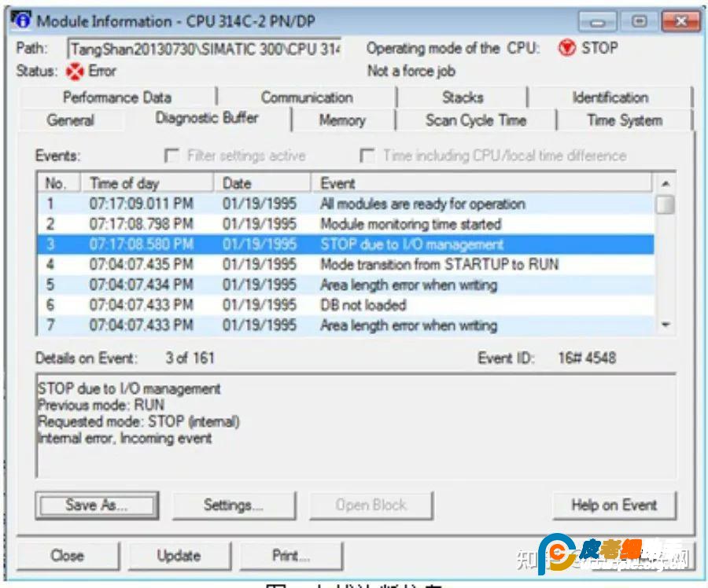
Task: Click the Date column header
Action: 262,184
